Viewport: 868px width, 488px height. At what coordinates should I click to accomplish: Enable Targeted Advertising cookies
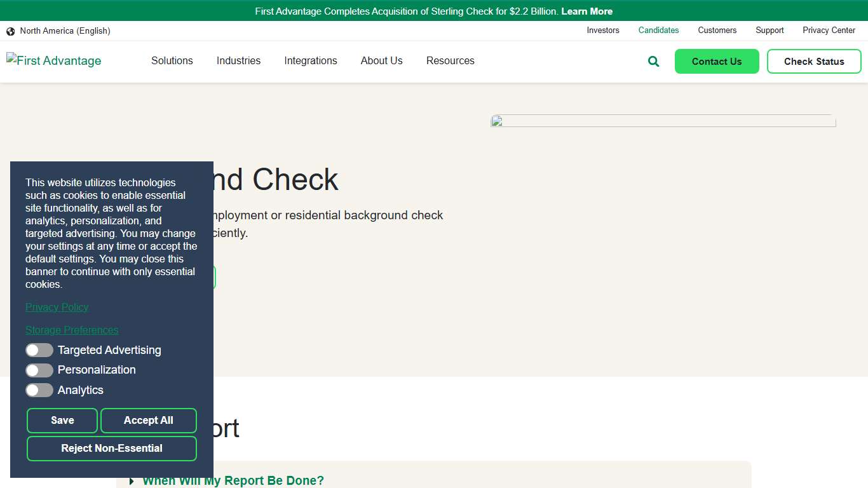(39, 350)
